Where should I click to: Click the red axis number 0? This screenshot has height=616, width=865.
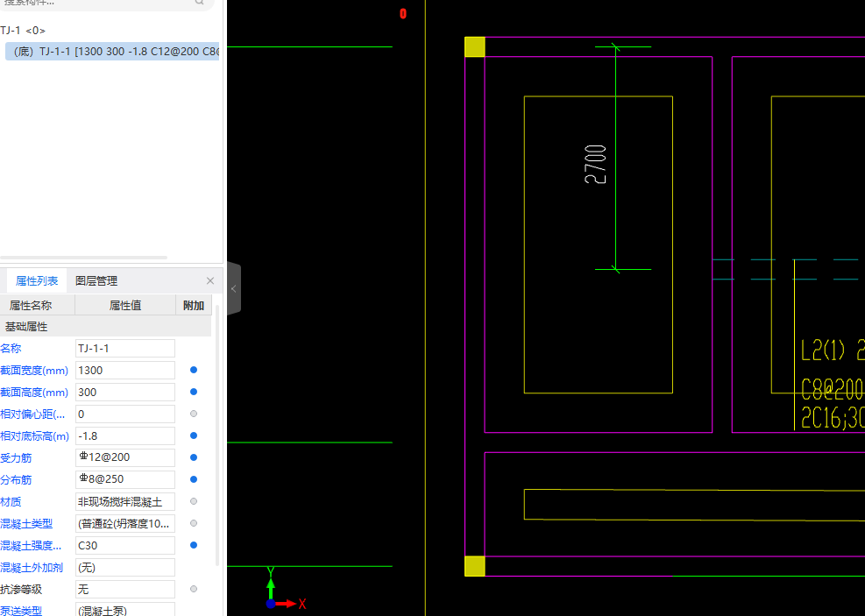(x=403, y=14)
